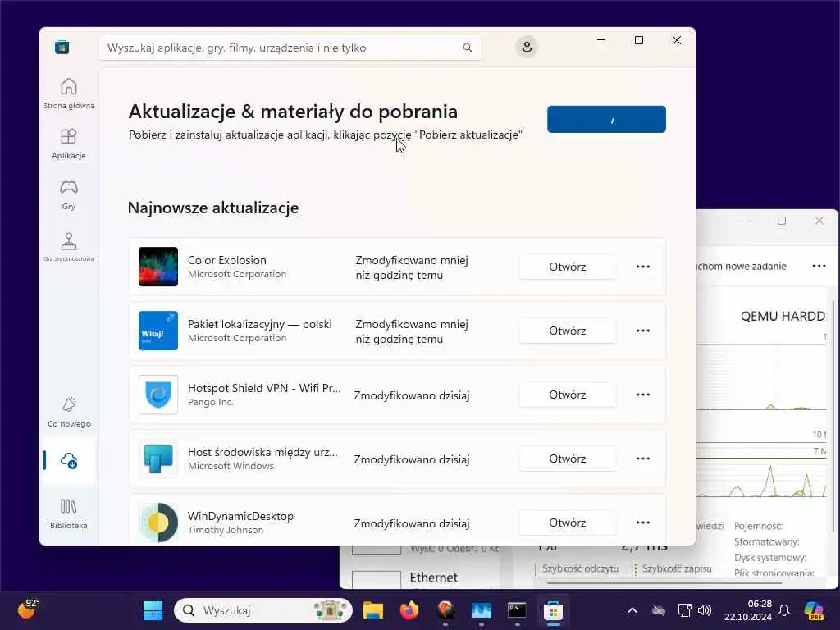840x630 pixels.
Task: Open File Explorer from taskbar
Action: pos(373,610)
